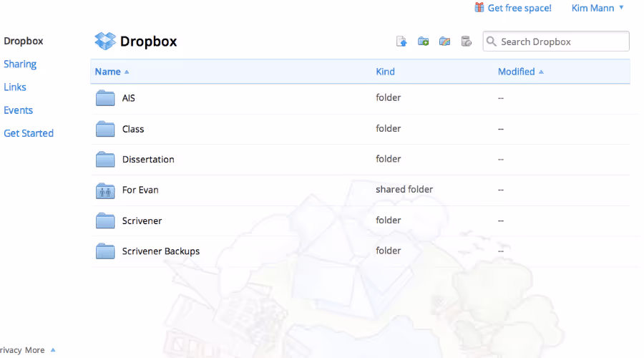This screenshot has width=644, height=358.
Task: Click the For Evan shared folder icon
Action: point(105,190)
